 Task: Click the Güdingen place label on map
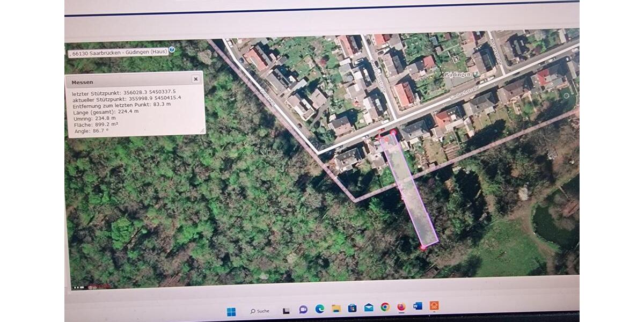coord(457,75)
